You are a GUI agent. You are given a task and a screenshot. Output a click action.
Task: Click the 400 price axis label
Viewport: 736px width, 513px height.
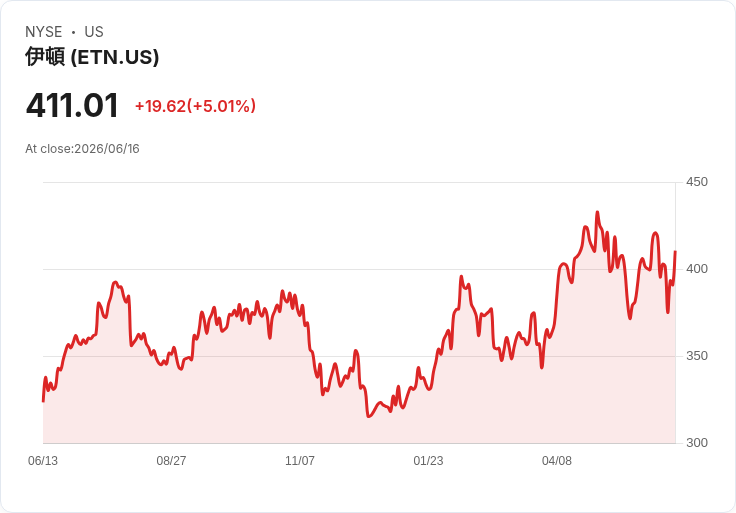[x=697, y=269]
